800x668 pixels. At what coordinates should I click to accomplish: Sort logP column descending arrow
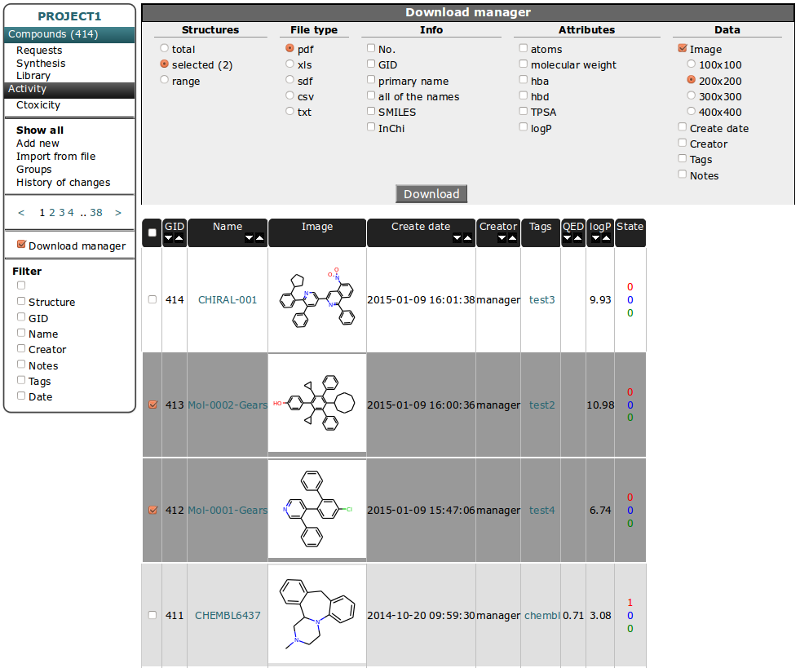596,238
